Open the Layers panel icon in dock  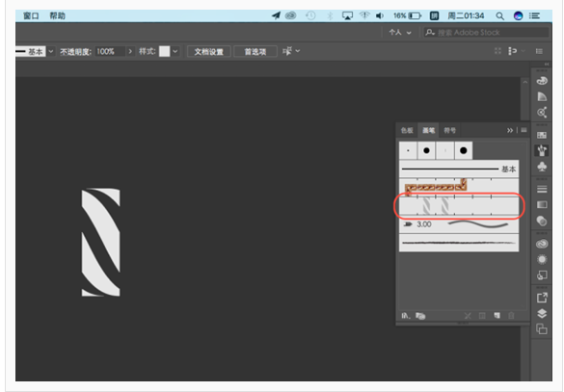pyautogui.click(x=542, y=313)
